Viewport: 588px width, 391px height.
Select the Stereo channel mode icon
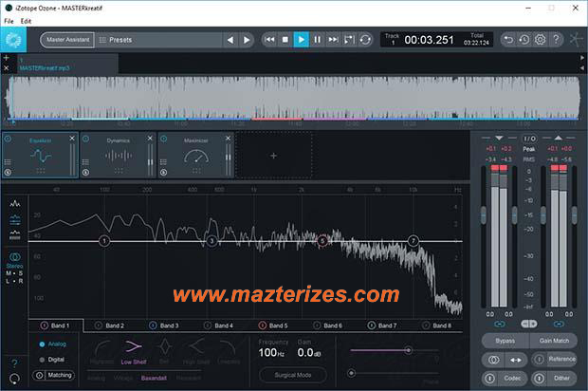tap(14, 257)
